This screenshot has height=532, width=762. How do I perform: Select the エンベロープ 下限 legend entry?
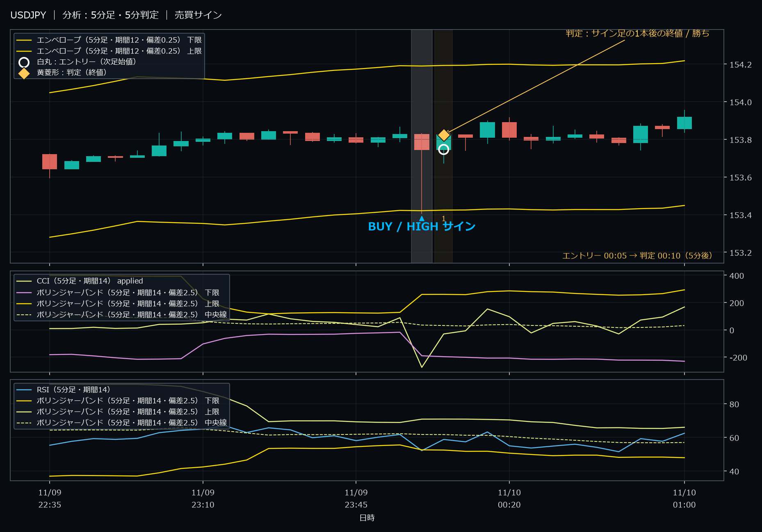point(109,40)
